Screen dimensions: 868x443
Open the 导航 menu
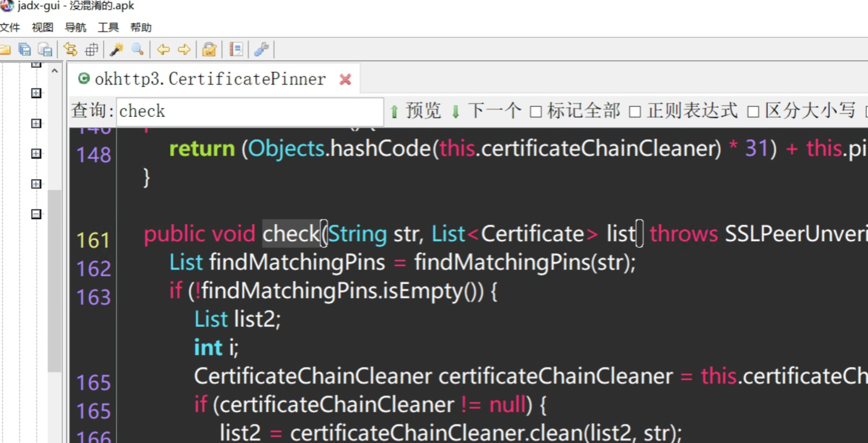[75, 28]
